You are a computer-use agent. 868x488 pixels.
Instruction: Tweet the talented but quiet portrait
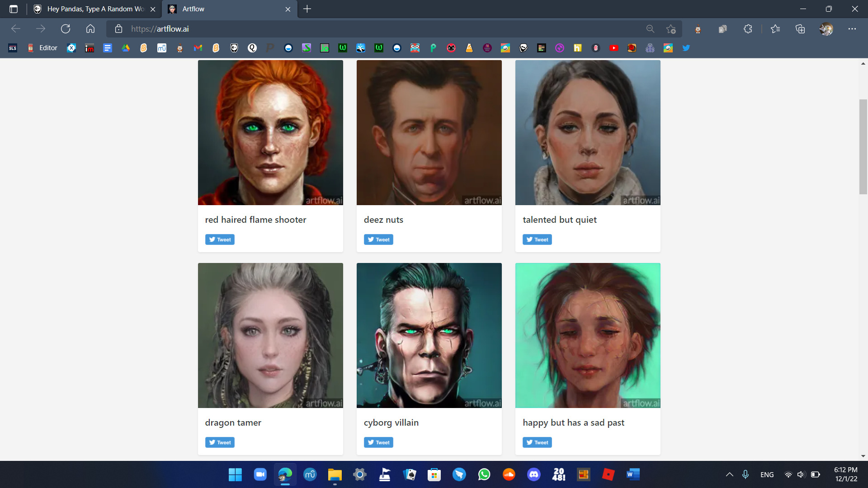pyautogui.click(x=537, y=239)
